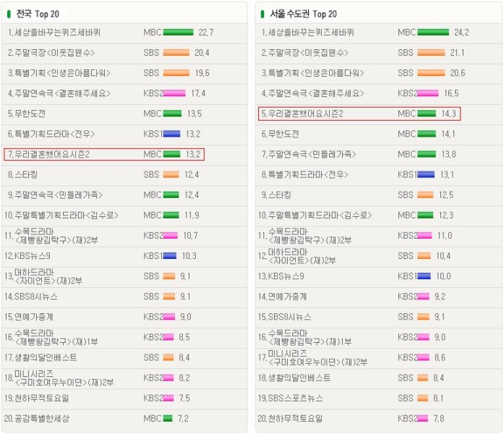Click the rating value 13.5
Image resolution: width=504 pixels, height=434 pixels.
coord(195,114)
